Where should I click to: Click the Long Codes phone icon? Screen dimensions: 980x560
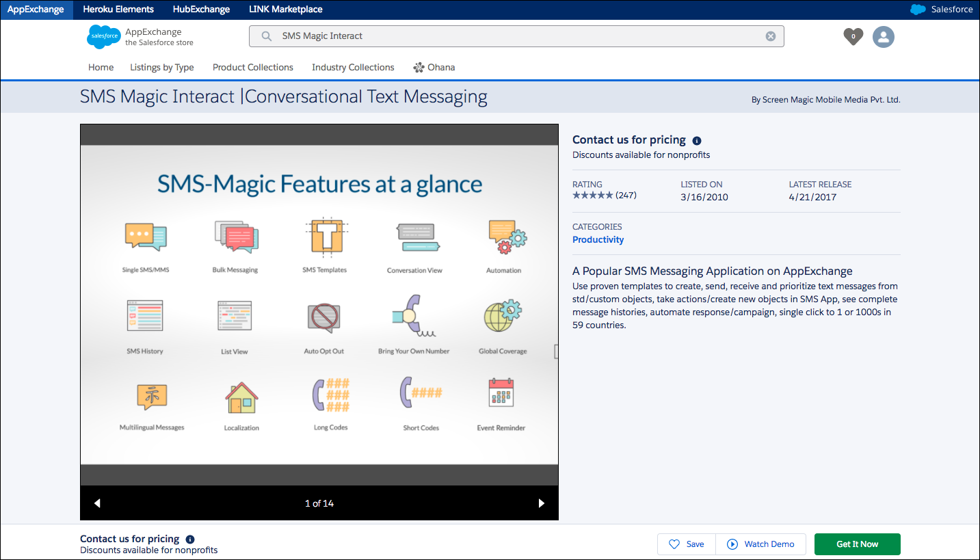click(x=332, y=395)
